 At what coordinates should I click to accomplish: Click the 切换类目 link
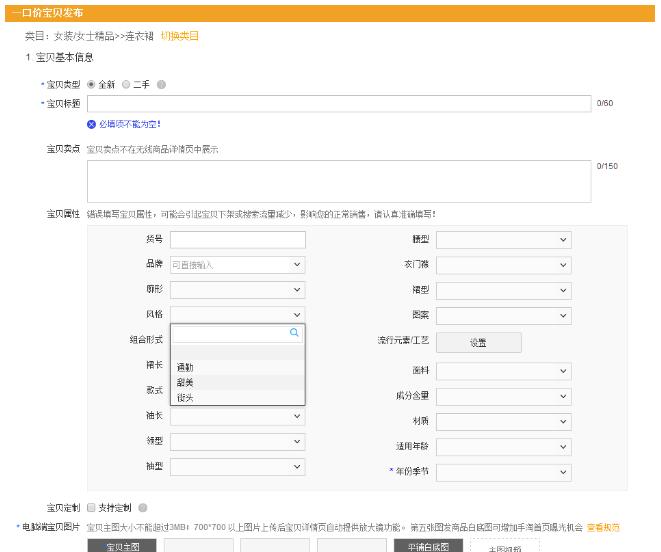click(x=180, y=36)
